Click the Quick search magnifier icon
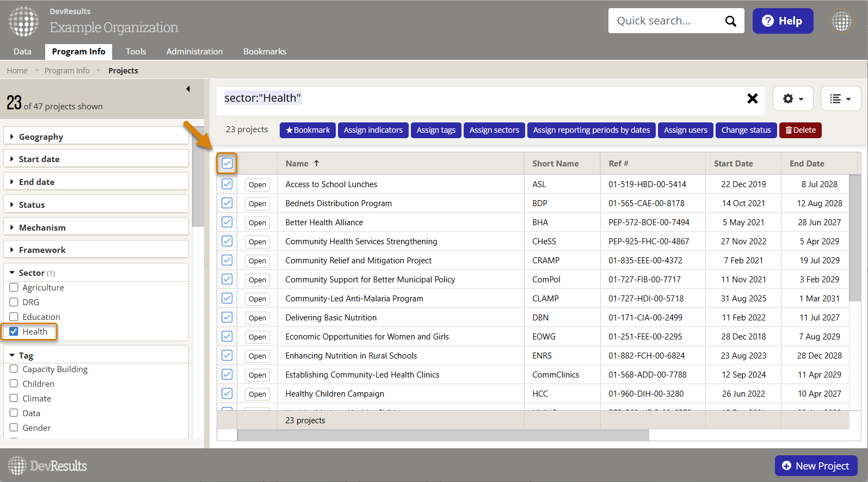Viewport: 868px width, 482px height. [730, 21]
